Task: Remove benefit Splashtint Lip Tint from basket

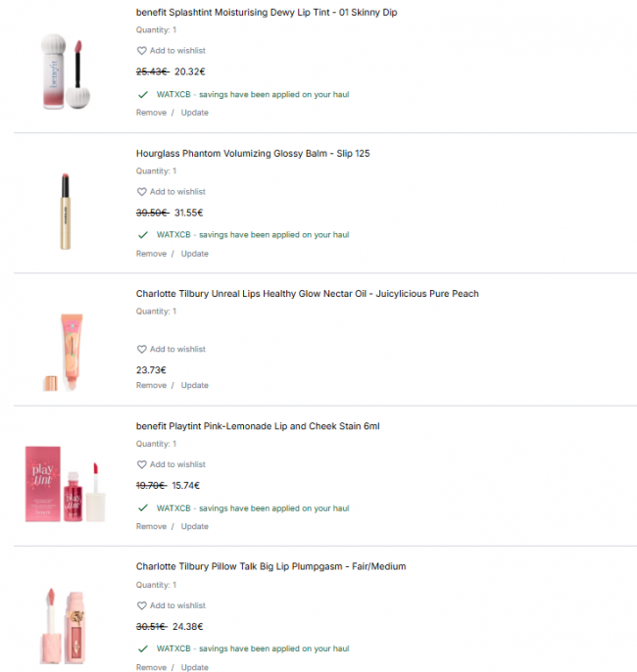Action: click(x=151, y=113)
